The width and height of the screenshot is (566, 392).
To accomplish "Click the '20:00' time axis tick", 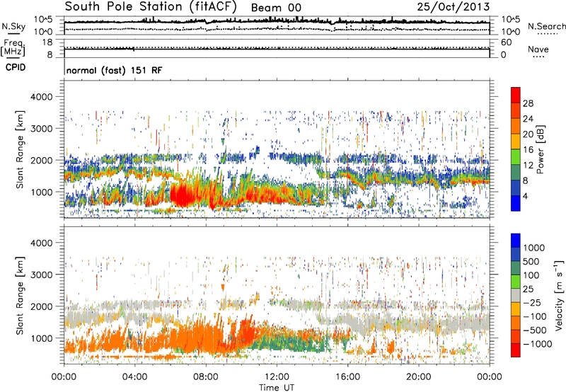I will 419,377.
